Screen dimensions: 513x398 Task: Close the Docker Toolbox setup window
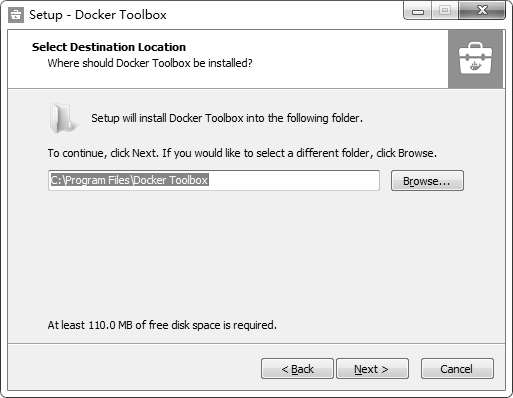coord(482,11)
